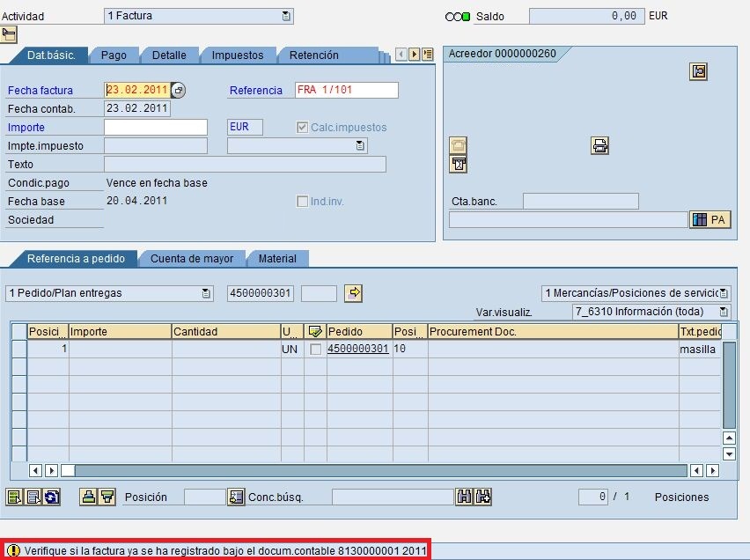Open the Pedido/Plan entregas dropdown
The image size is (750, 560).
click(206, 293)
